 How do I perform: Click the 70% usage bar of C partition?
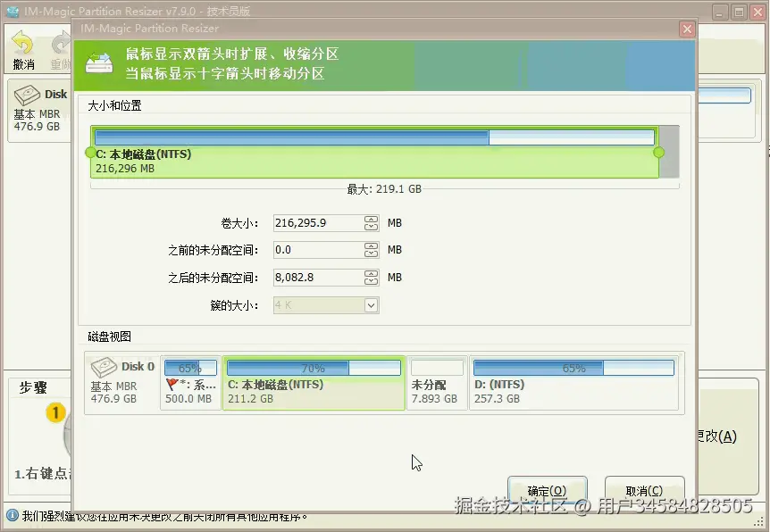[314, 368]
